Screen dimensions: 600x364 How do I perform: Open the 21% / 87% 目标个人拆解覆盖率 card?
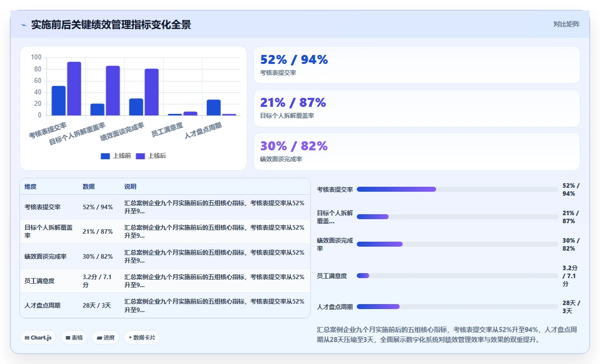click(417, 108)
